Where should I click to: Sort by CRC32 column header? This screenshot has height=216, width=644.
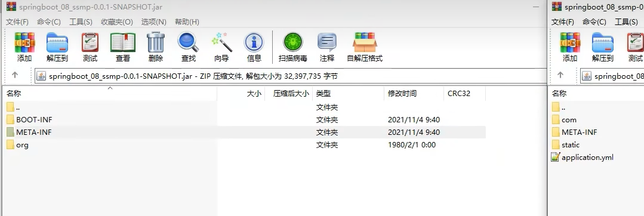coord(464,94)
